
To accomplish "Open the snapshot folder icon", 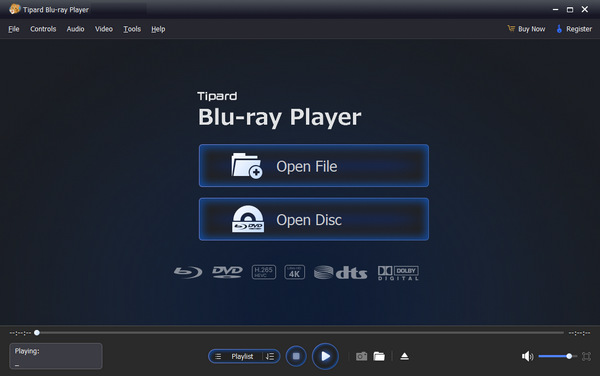I will 379,356.
